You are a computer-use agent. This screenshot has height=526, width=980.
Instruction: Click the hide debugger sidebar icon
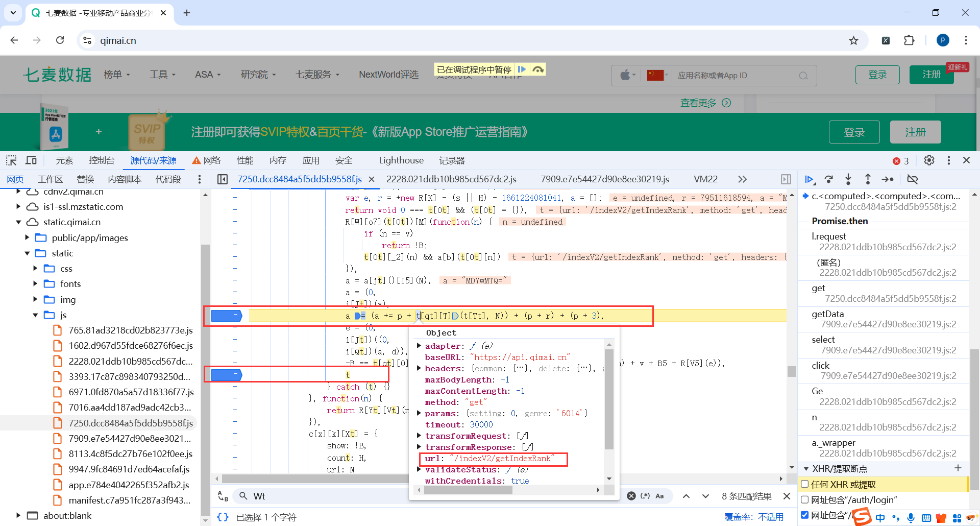pyautogui.click(x=786, y=179)
